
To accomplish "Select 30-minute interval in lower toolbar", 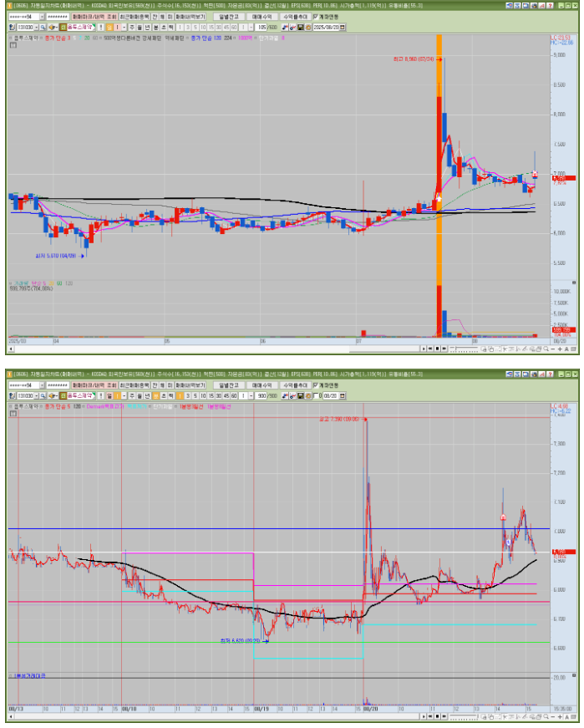I will click(x=218, y=396).
